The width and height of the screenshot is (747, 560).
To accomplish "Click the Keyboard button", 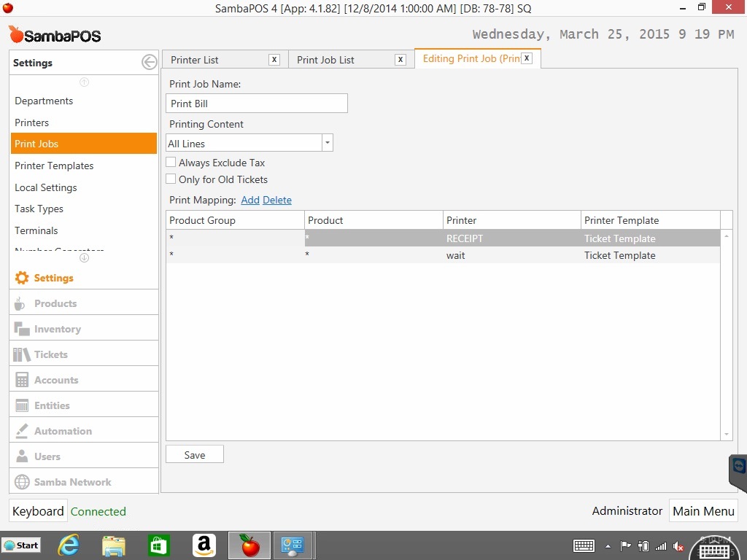I will pos(38,511).
